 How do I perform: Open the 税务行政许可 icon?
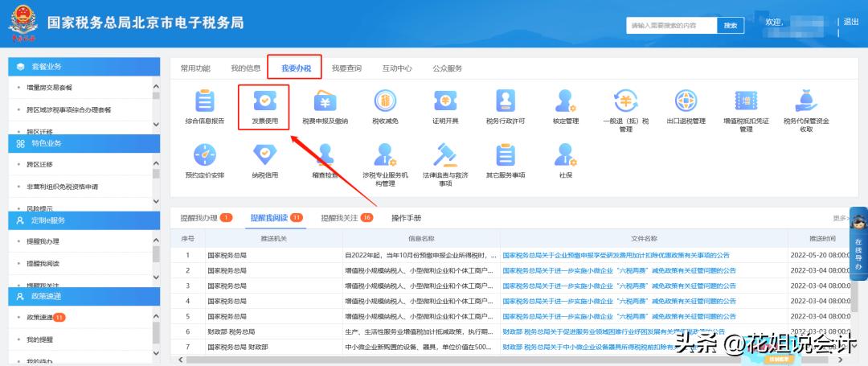tap(506, 101)
